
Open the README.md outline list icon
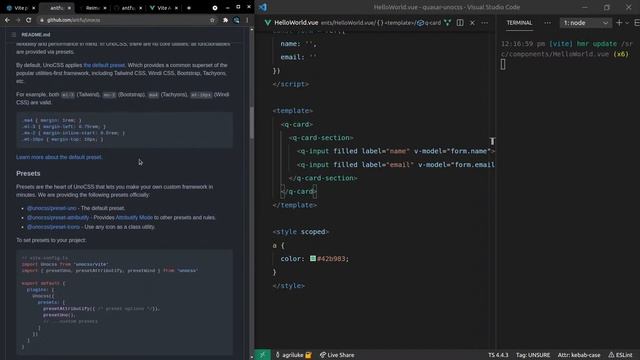click(14, 35)
